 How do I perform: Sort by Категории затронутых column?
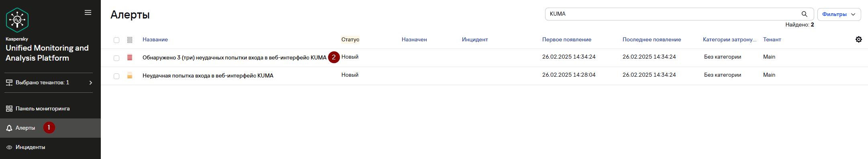[x=729, y=39]
